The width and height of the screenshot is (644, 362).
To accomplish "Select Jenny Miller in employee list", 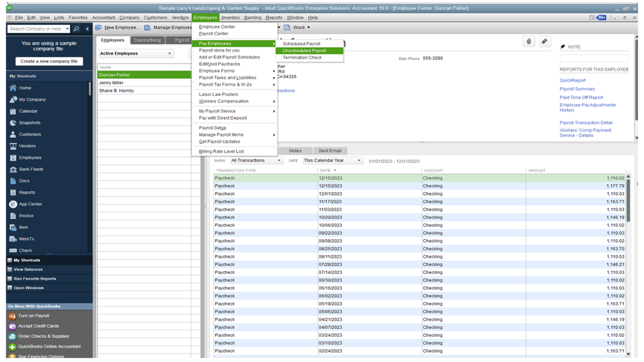I will click(x=112, y=82).
